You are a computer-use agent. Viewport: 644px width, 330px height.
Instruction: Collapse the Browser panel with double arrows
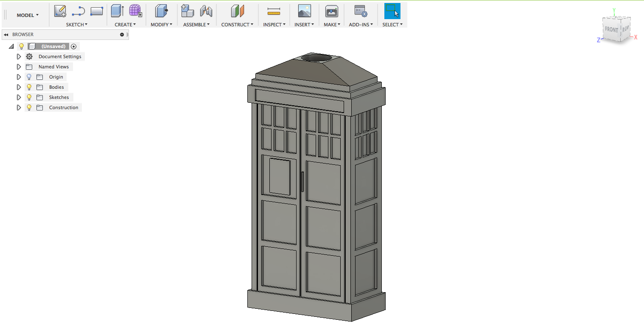(x=6, y=35)
